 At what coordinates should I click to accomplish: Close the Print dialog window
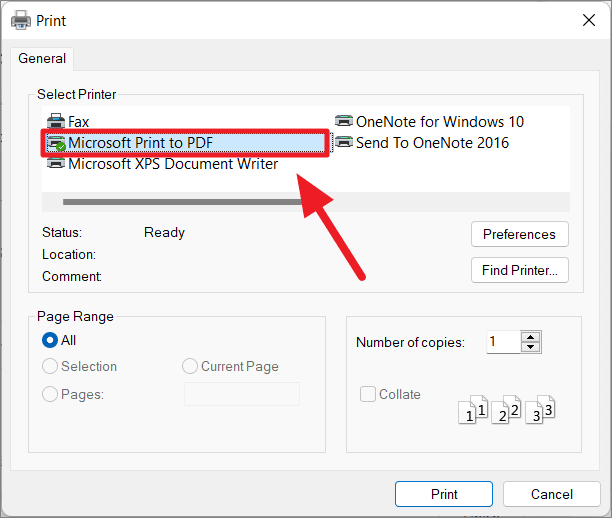[589, 20]
